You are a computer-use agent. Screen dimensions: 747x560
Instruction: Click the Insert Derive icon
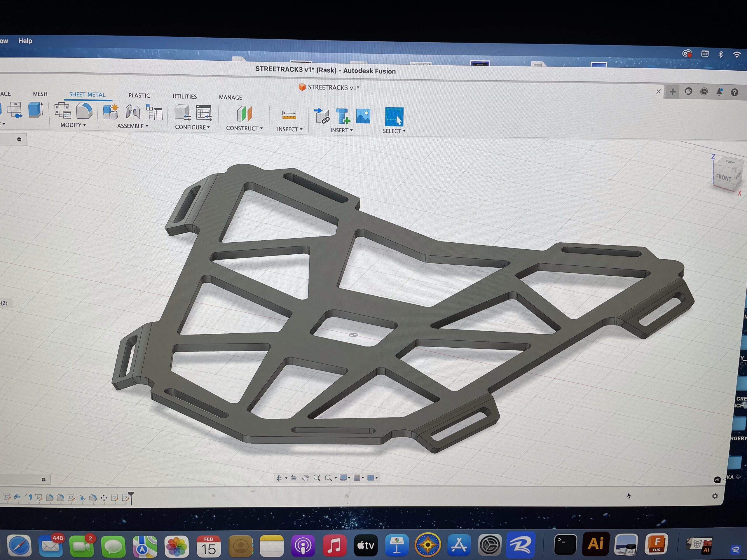[x=322, y=116]
